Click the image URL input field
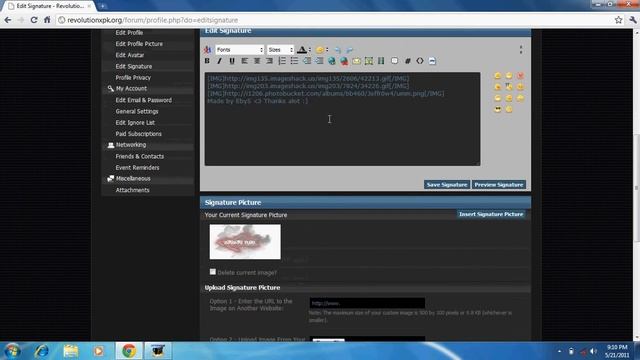Image resolution: width=640 pixels, height=360 pixels. (367, 303)
